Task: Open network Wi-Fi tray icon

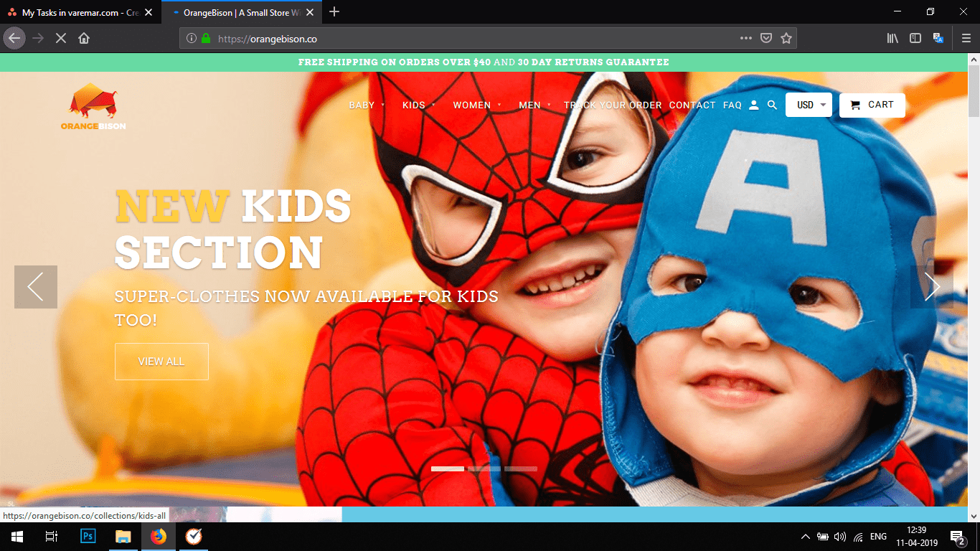Action: pyautogui.click(x=858, y=537)
